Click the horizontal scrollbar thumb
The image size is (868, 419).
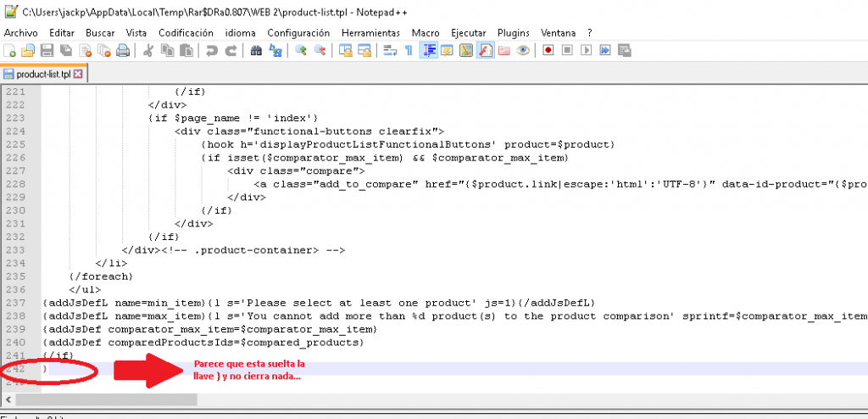[119, 399]
